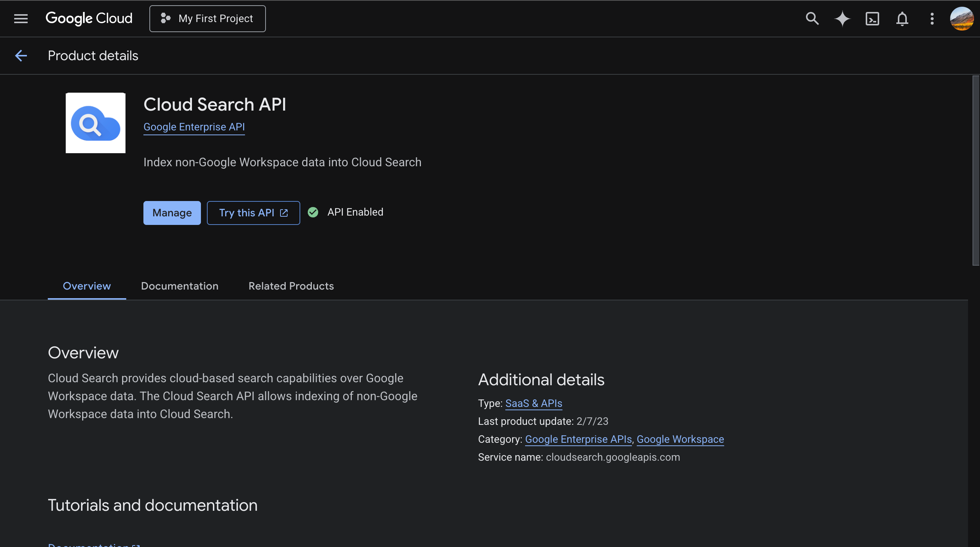Image resolution: width=980 pixels, height=547 pixels.
Task: Click the Last product update 2/7/23 text
Action: coord(543,421)
